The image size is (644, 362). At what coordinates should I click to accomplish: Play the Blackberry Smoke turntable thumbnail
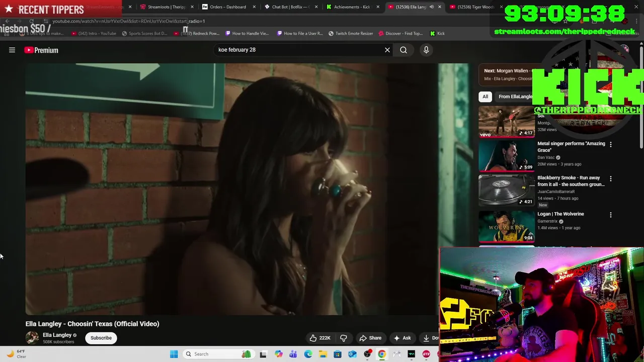pos(506,190)
